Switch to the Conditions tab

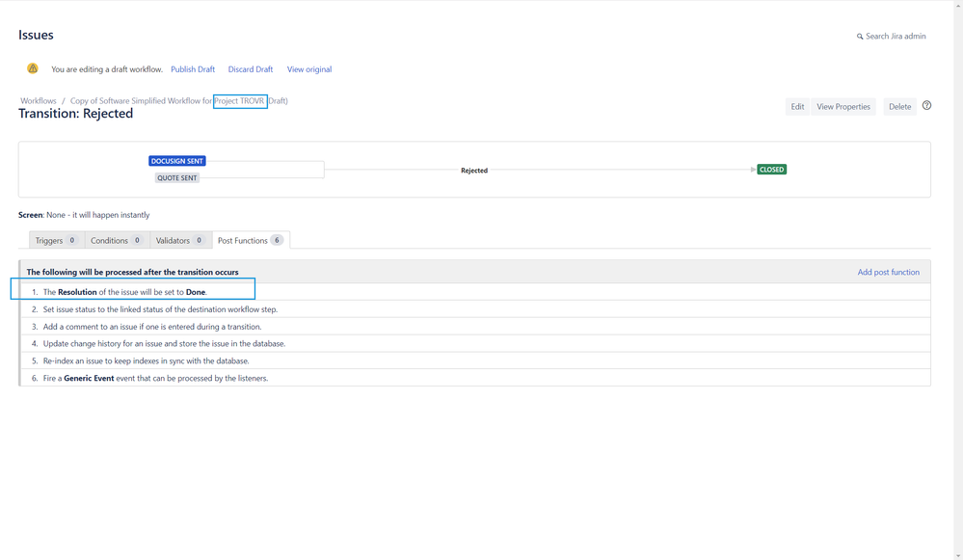point(117,241)
